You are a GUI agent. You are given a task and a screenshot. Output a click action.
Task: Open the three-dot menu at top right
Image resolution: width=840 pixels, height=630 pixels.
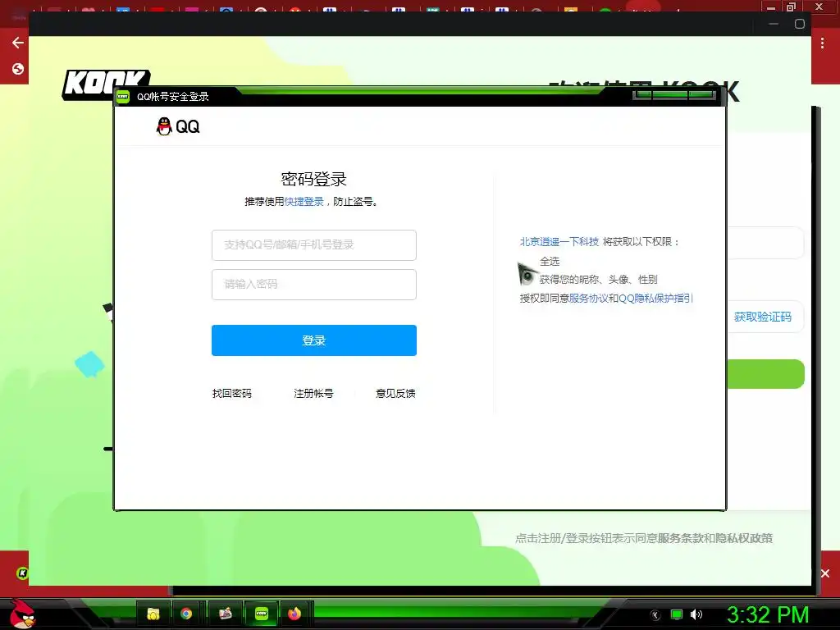pyautogui.click(x=822, y=43)
